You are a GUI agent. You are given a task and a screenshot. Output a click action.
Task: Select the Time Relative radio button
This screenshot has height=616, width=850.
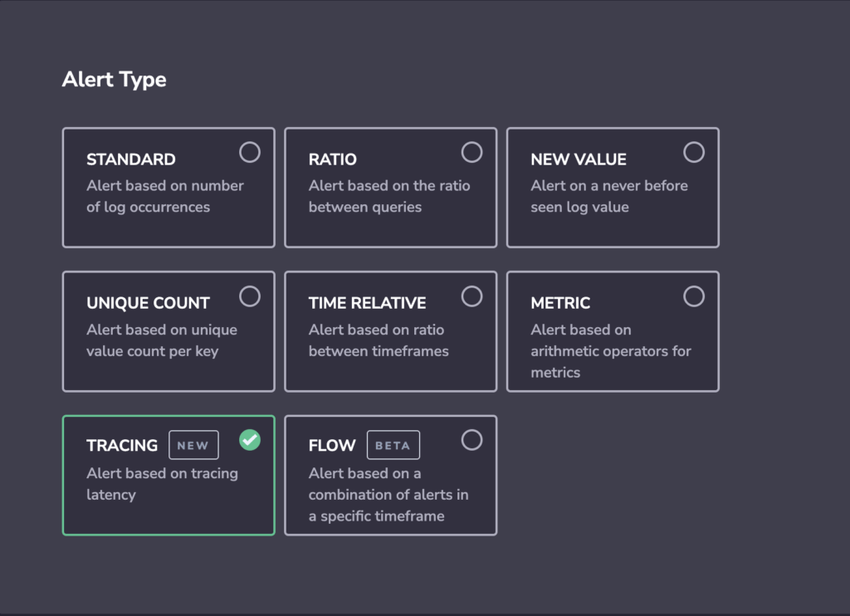click(x=471, y=296)
